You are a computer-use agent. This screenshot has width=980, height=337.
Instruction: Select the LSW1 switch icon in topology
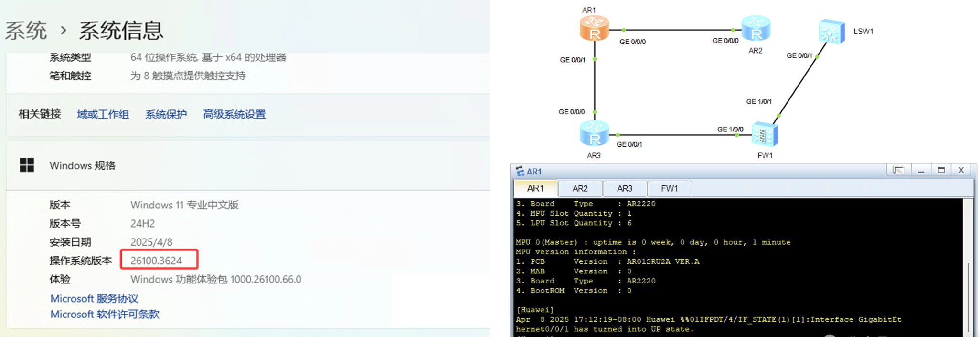pyautogui.click(x=831, y=32)
